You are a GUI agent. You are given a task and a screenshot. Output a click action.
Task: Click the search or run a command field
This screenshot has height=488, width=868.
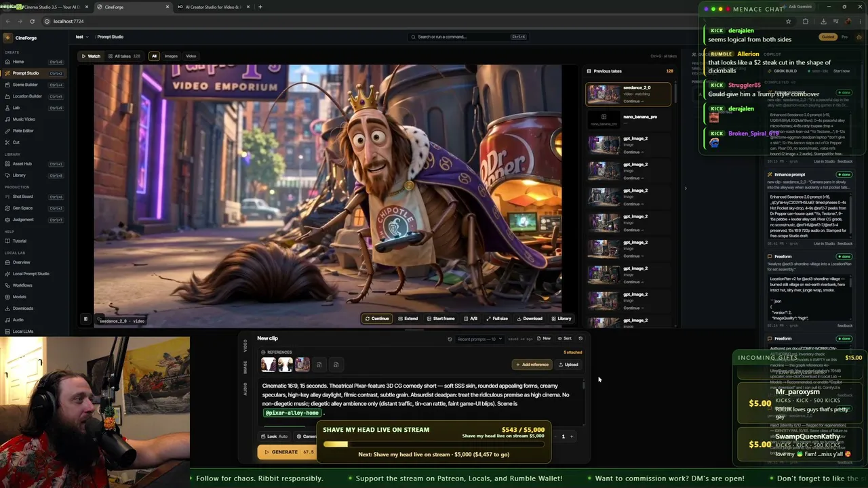tap(468, 37)
